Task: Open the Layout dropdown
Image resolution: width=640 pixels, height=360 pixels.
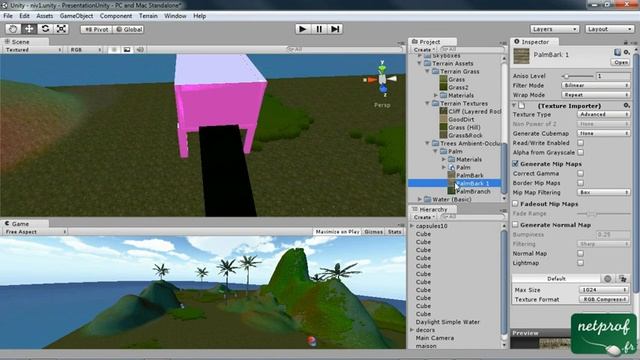Action: [609, 29]
